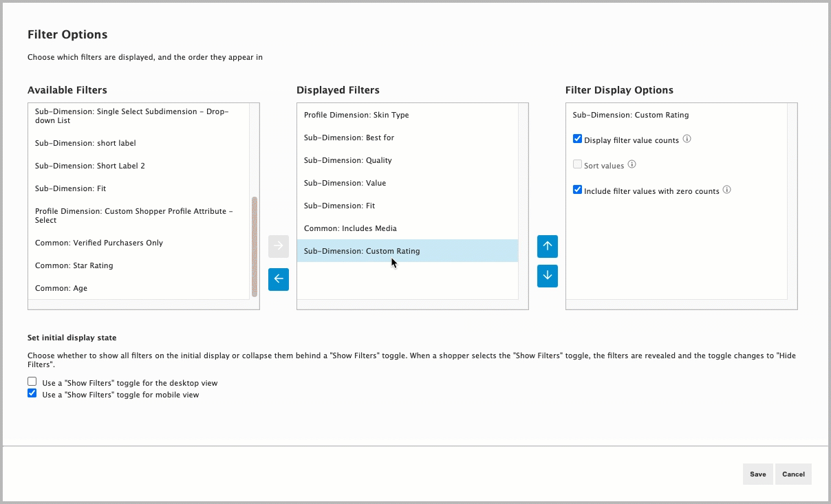831x504 pixels.
Task: Click the greyed right arrow add-filter button
Action: tap(279, 246)
